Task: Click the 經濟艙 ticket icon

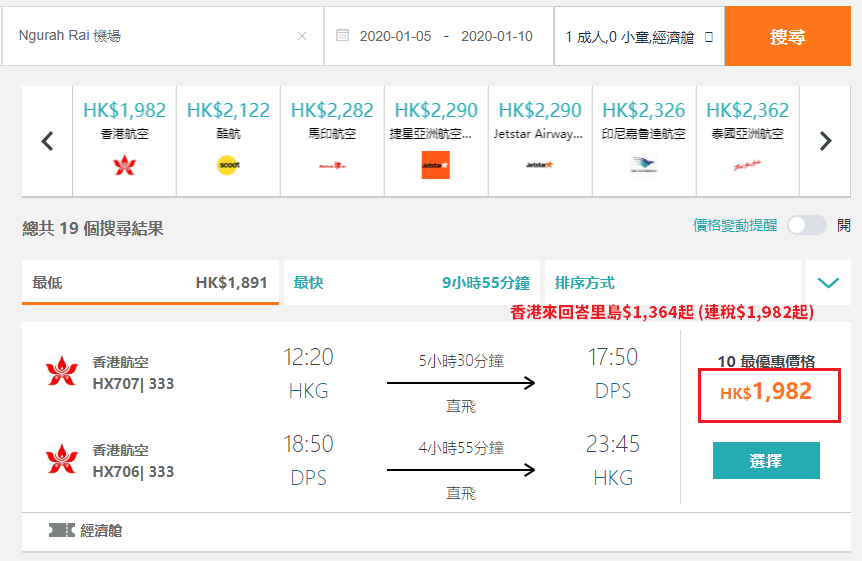Action: tap(62, 530)
